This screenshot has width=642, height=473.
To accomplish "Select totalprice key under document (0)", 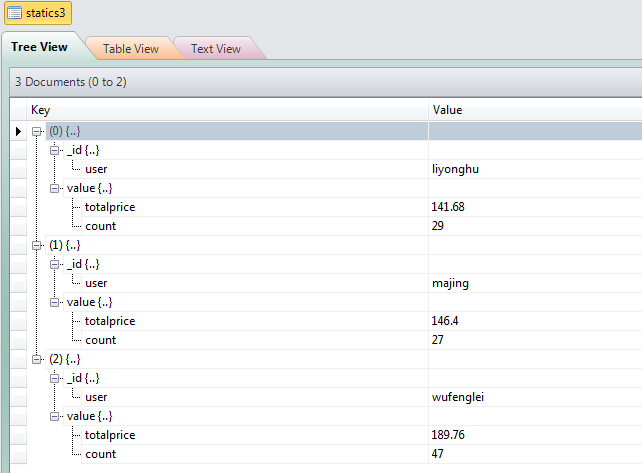I will (110, 207).
